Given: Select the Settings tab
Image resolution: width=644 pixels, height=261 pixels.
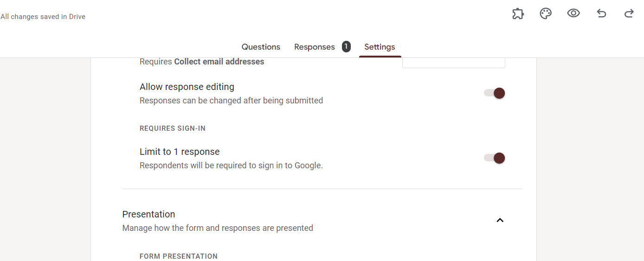Looking at the screenshot, I should (x=380, y=47).
